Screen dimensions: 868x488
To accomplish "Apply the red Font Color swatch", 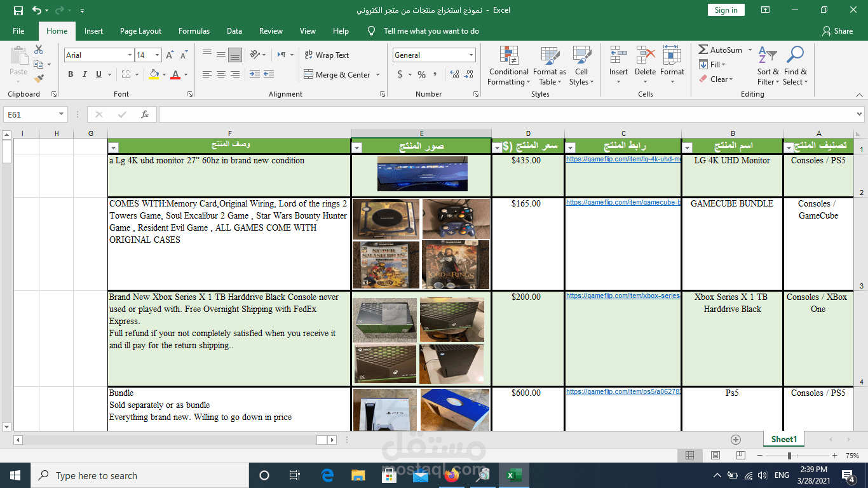I will tap(175, 74).
